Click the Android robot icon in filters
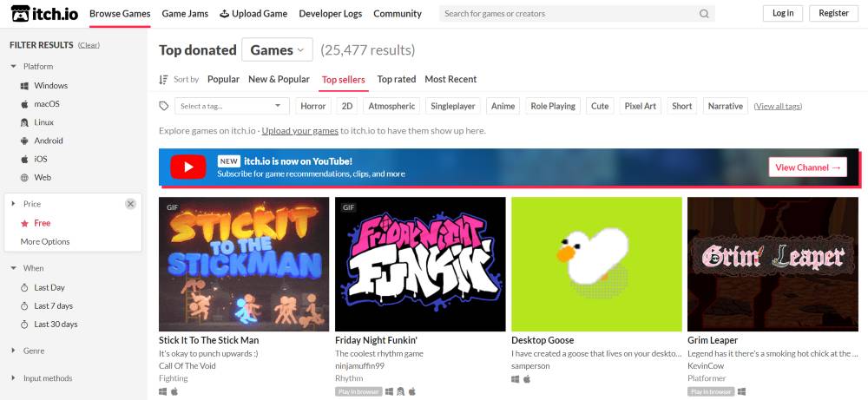Screen dimensions: 868x400 pyautogui.click(x=24, y=141)
